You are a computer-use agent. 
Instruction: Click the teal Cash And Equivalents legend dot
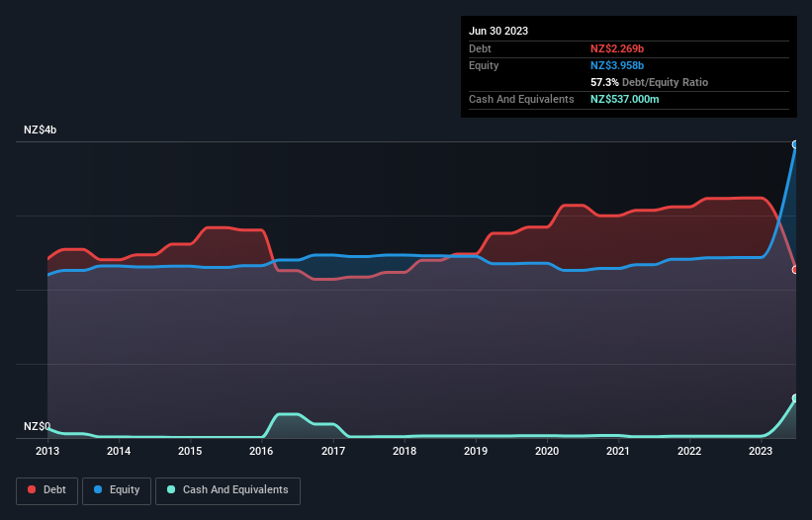(x=171, y=489)
